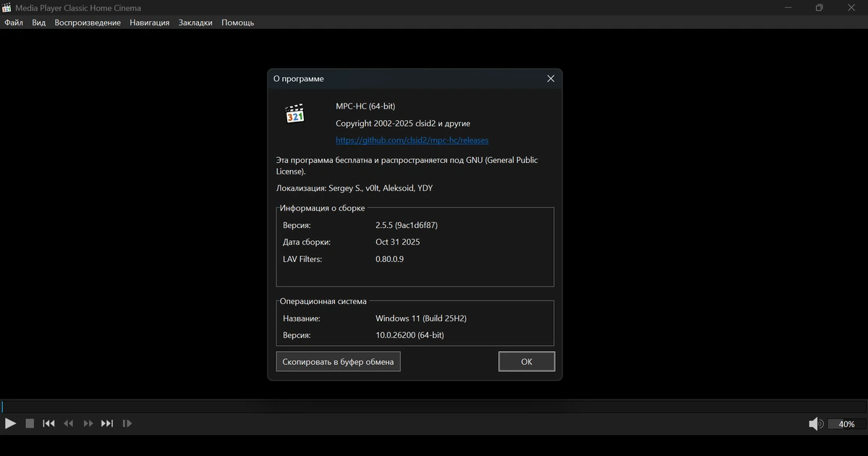Viewport: 868px width, 456px height.
Task: Click build date Oct 31 2025
Action: (398, 242)
